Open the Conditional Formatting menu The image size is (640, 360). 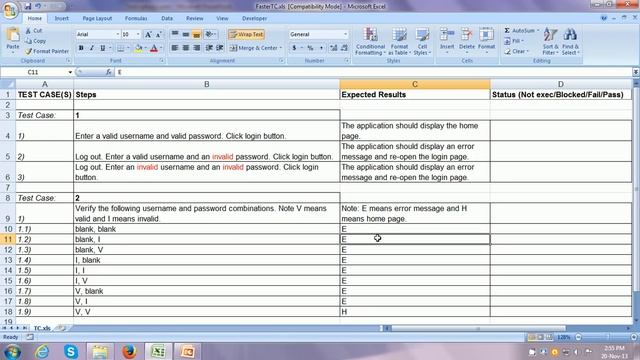[370, 41]
